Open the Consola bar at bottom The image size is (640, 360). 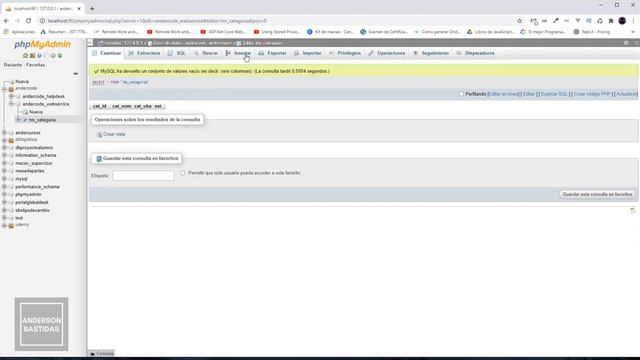102,353
